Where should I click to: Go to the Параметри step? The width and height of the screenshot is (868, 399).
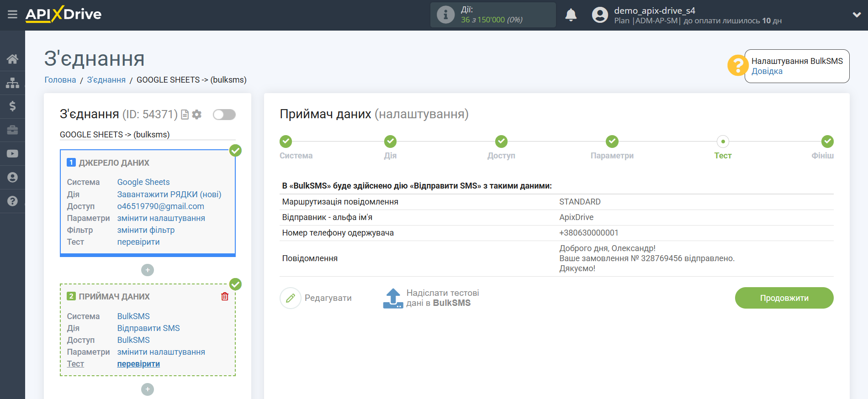pyautogui.click(x=612, y=142)
